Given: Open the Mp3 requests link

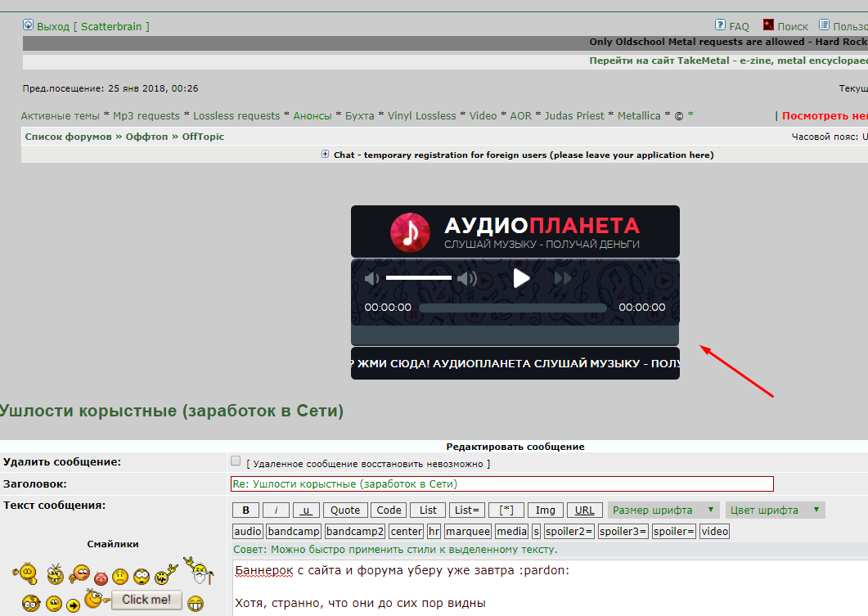Looking at the screenshot, I should coord(146,115).
